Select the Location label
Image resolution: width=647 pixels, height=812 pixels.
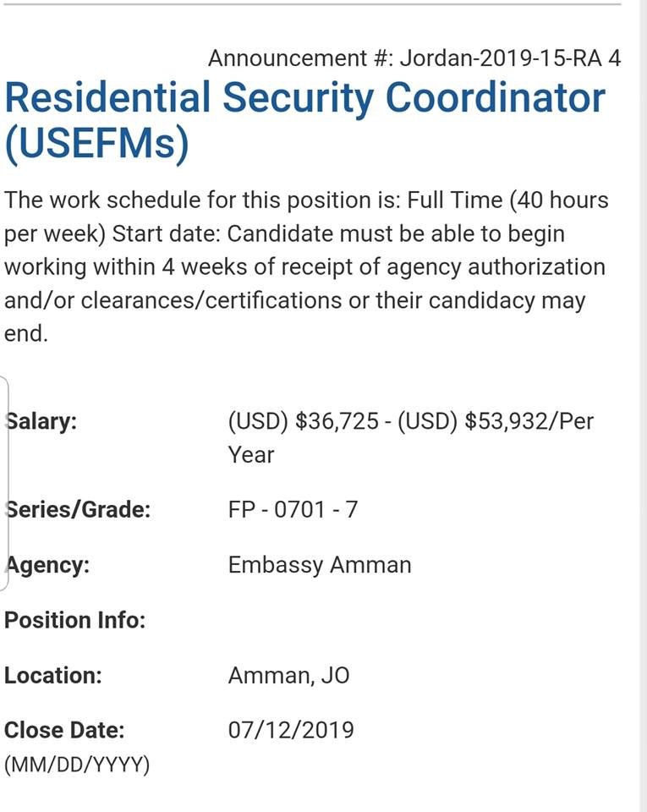pyautogui.click(x=53, y=676)
